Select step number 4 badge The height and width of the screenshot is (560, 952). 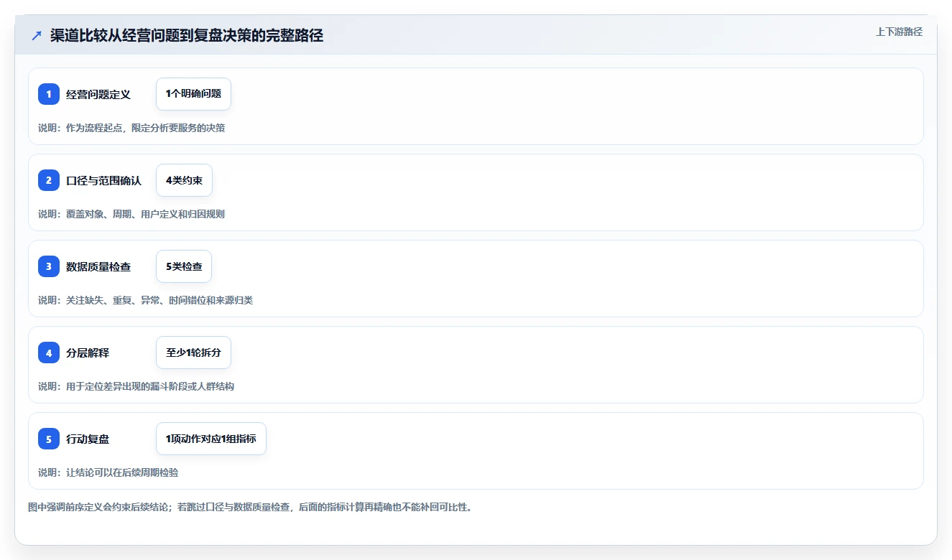click(49, 353)
